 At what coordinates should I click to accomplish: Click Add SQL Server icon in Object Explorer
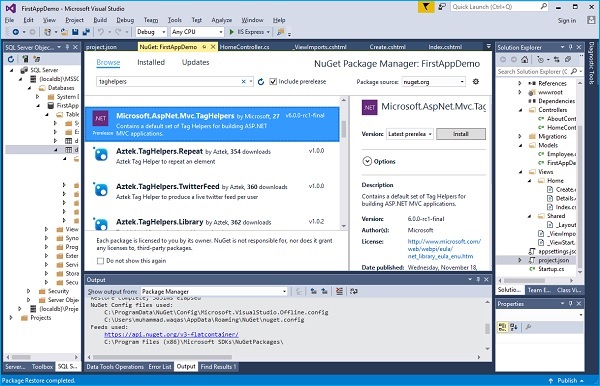tap(25, 59)
